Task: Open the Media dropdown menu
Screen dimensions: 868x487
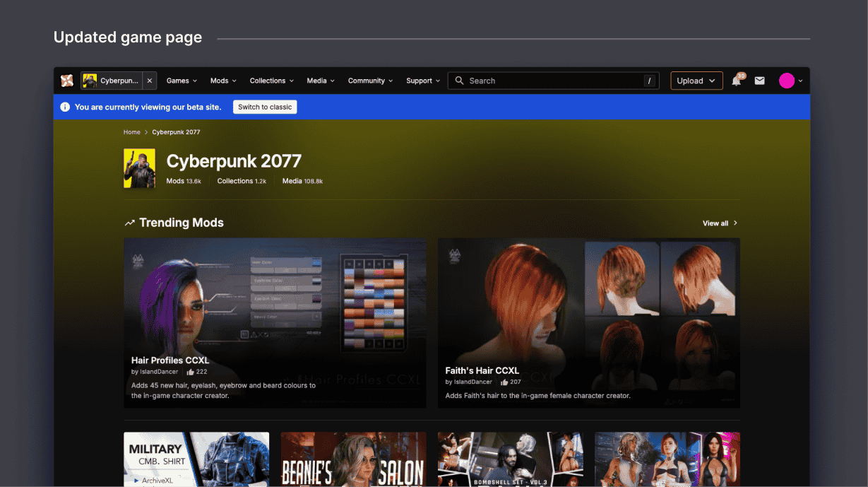Action: 321,81
